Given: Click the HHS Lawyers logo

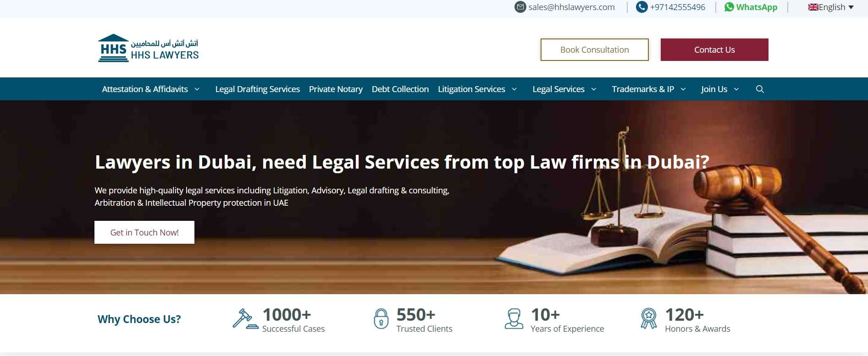Looking at the screenshot, I should (x=148, y=48).
